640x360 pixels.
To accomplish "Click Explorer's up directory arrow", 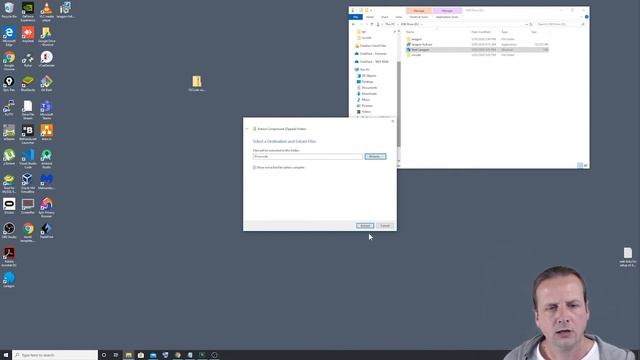I will click(371, 24).
